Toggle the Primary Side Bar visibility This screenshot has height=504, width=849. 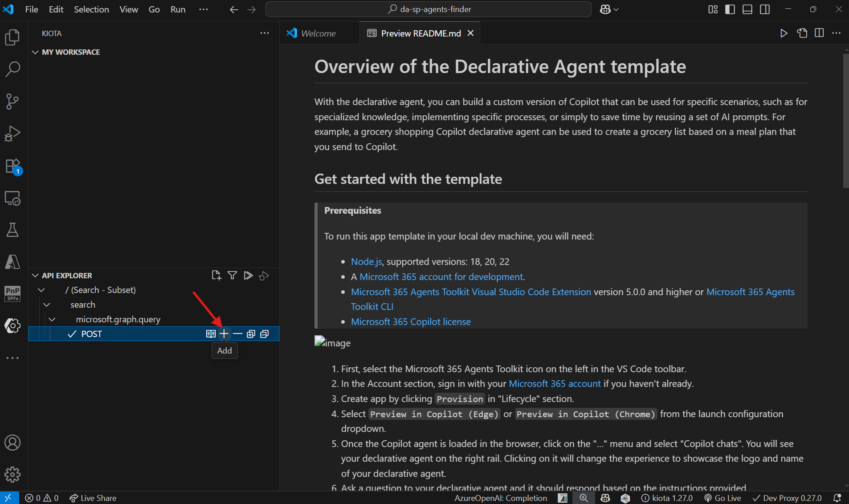click(x=730, y=9)
